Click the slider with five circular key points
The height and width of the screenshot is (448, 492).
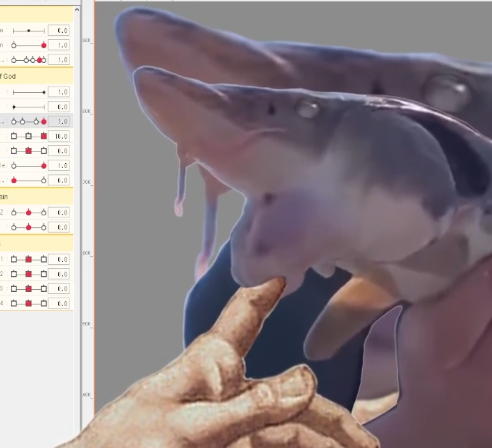point(29,60)
